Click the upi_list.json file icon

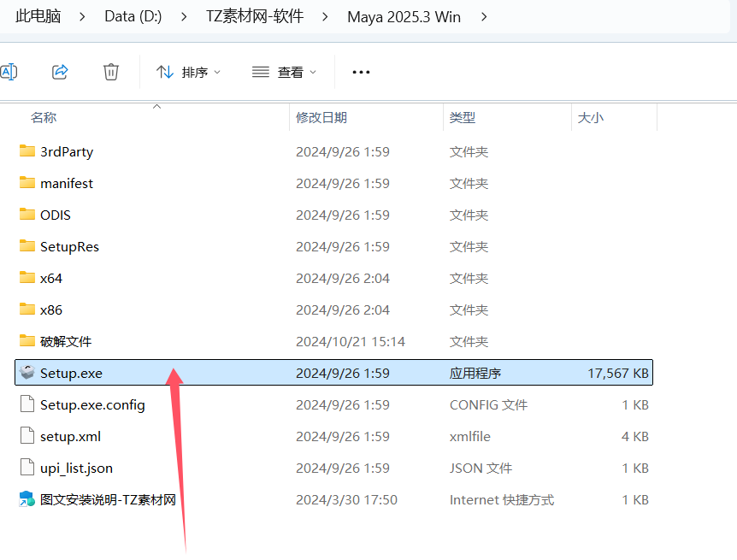[27, 467]
